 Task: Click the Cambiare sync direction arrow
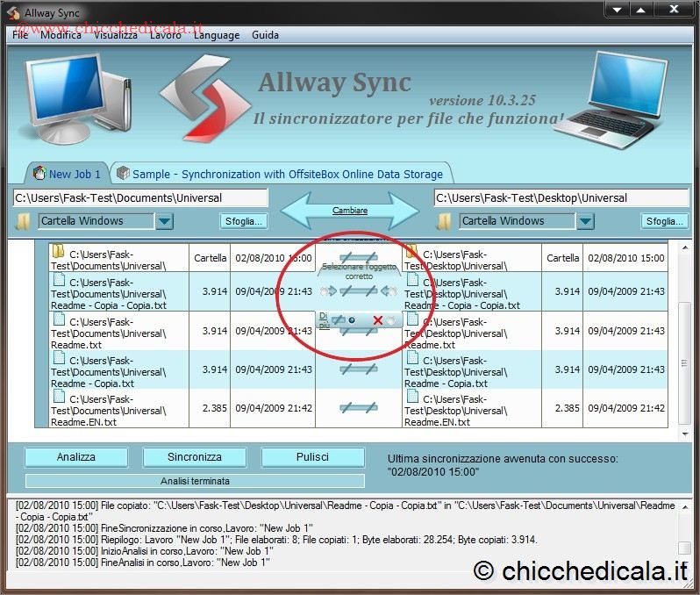pos(350,211)
